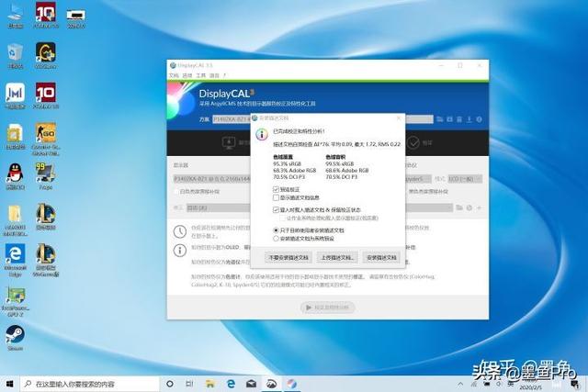Click the taskbar search box
The width and height of the screenshot is (588, 392).
(90, 384)
